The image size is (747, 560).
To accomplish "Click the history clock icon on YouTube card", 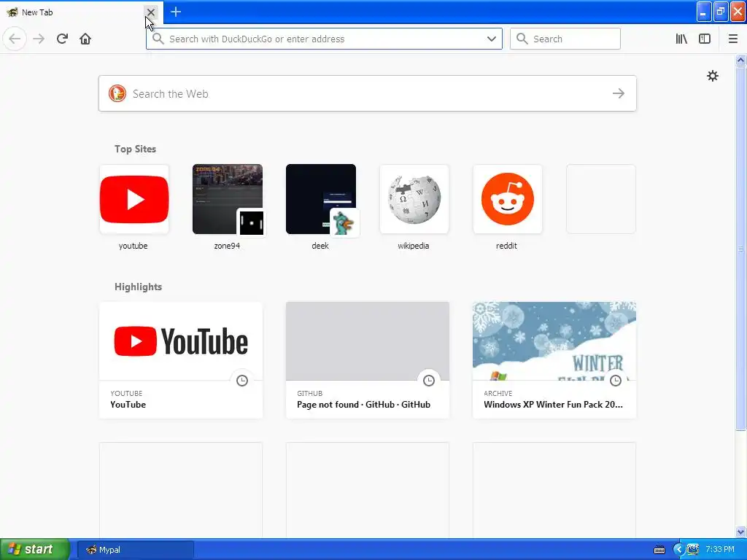I will 242,380.
